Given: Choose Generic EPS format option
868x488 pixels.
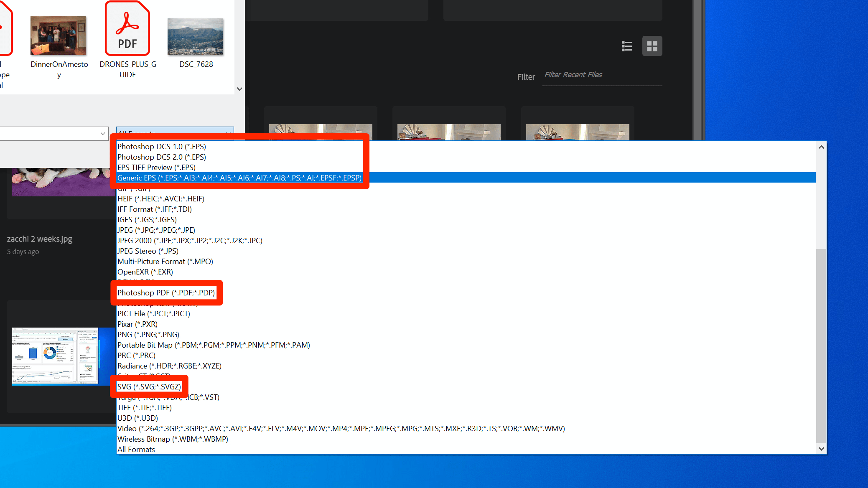Looking at the screenshot, I should 239,178.
